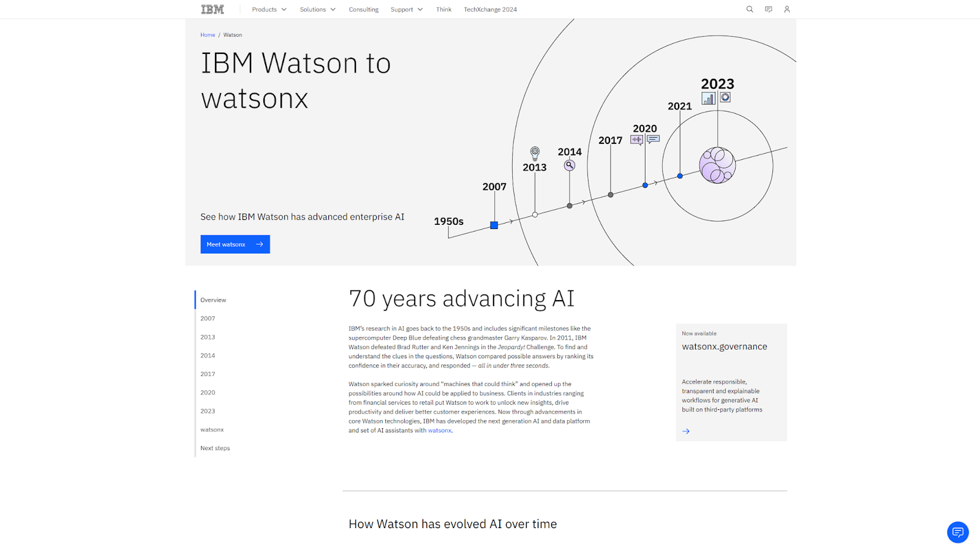Click the 2020 chat message icon
The height and width of the screenshot is (555, 980).
click(654, 140)
